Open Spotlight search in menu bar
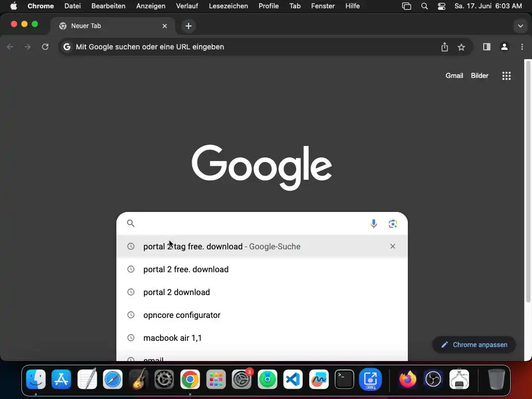 pos(424,6)
